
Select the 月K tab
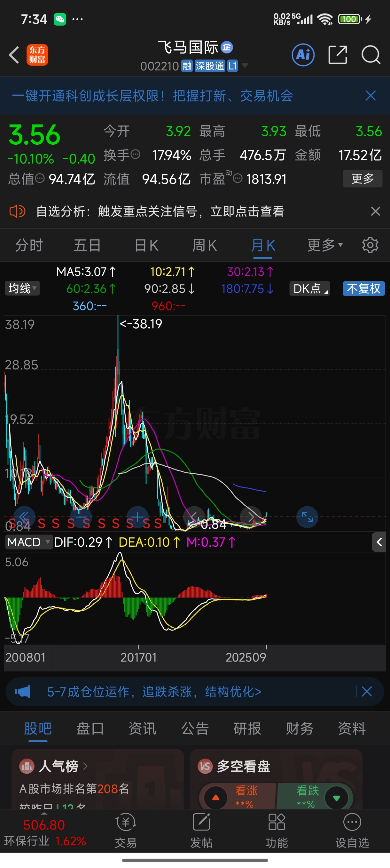click(x=263, y=245)
